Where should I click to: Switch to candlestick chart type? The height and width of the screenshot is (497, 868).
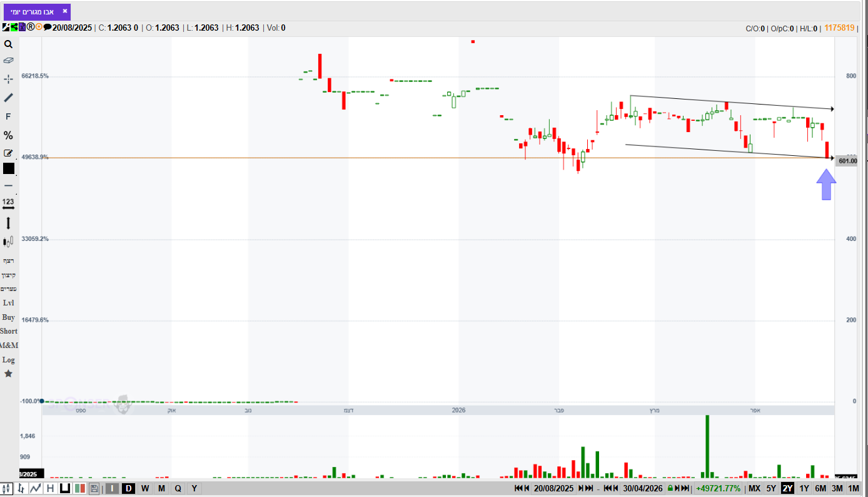coord(7,488)
